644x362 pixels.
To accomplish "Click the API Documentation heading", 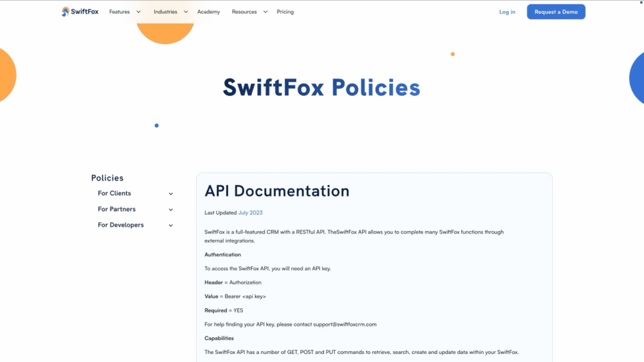I will tap(277, 191).
